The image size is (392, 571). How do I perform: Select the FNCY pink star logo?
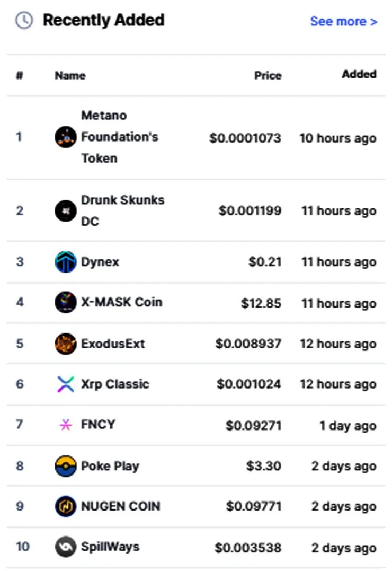point(66,425)
